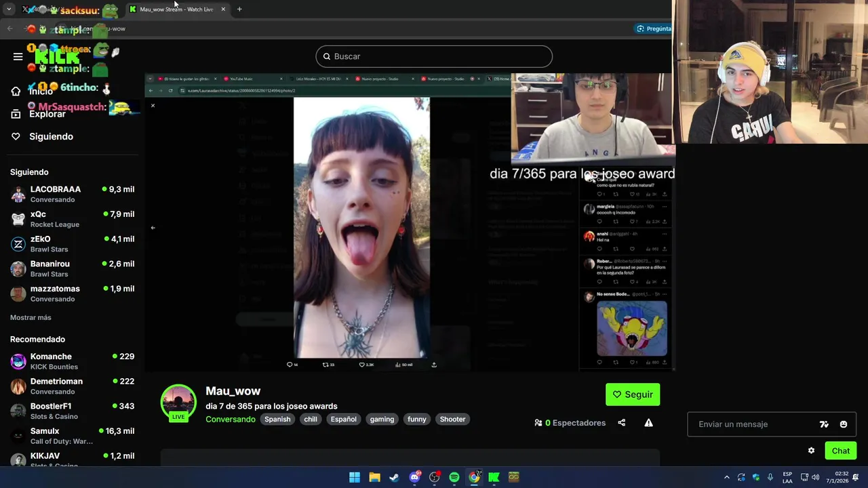The image size is (868, 488).
Task: Select the chill tag
Action: [x=311, y=420]
